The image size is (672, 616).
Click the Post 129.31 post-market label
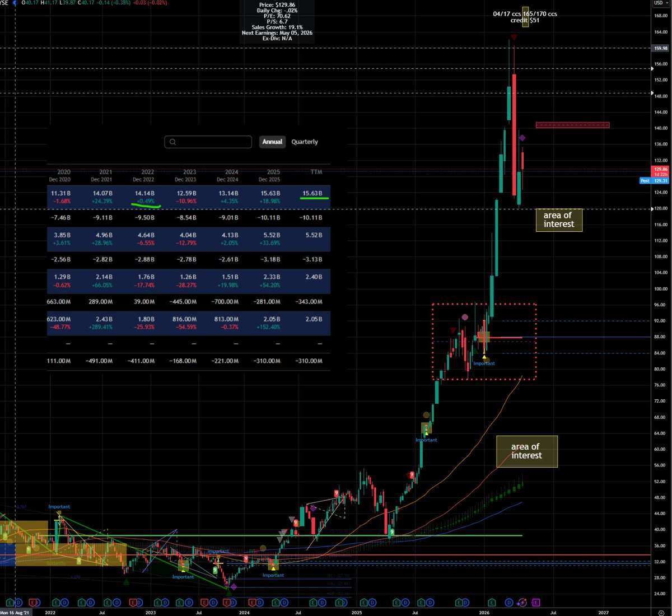[654, 181]
